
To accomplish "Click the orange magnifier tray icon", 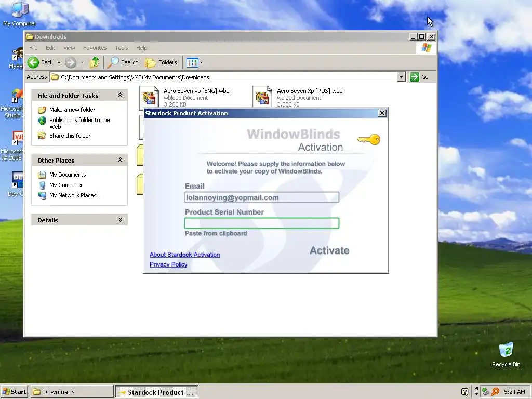I will 495,392.
